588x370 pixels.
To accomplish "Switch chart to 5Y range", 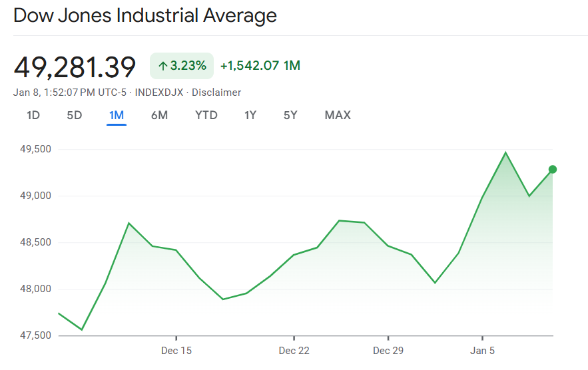I will tap(290, 115).
